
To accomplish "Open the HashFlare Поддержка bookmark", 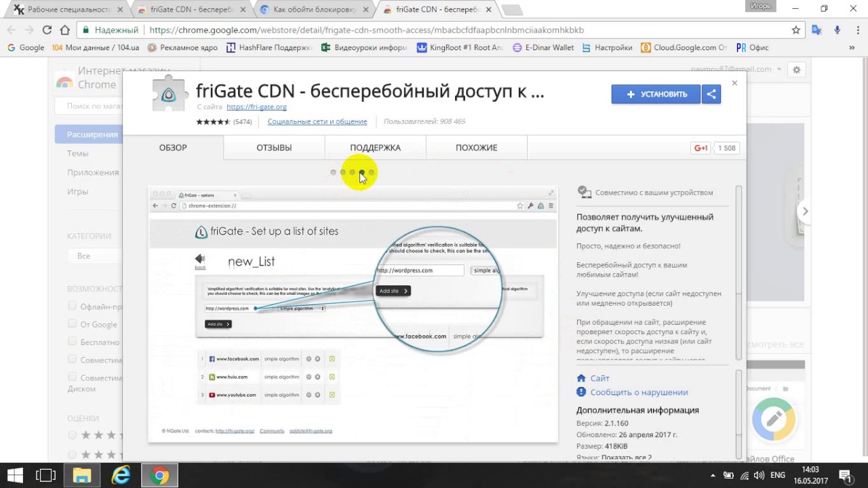I will tap(269, 48).
